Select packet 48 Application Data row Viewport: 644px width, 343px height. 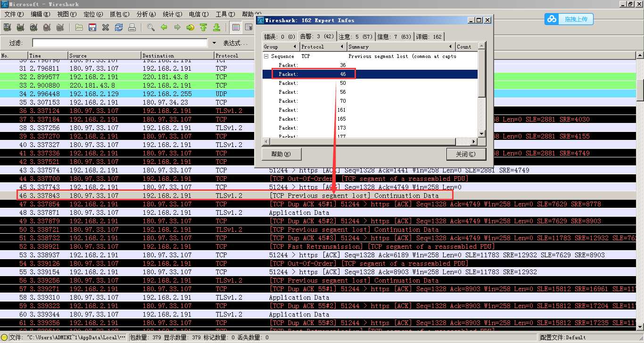[x=318, y=212]
